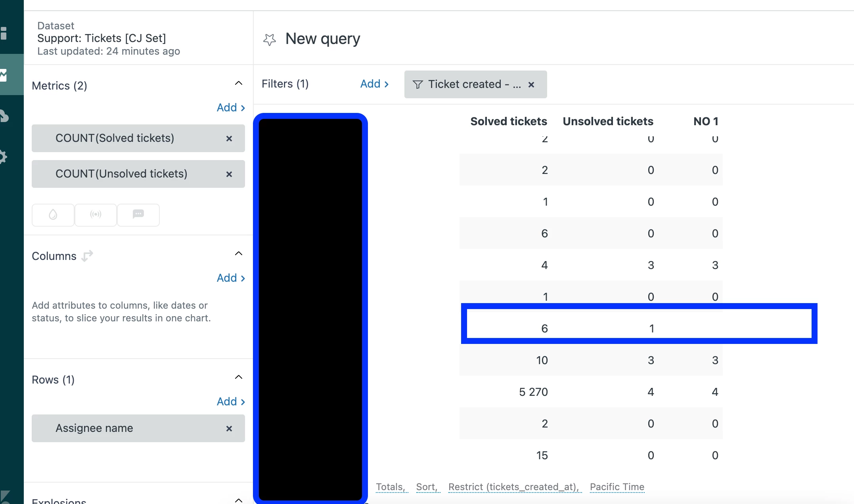
Task: Click the swap arrow icon next to Columns
Action: 87,256
